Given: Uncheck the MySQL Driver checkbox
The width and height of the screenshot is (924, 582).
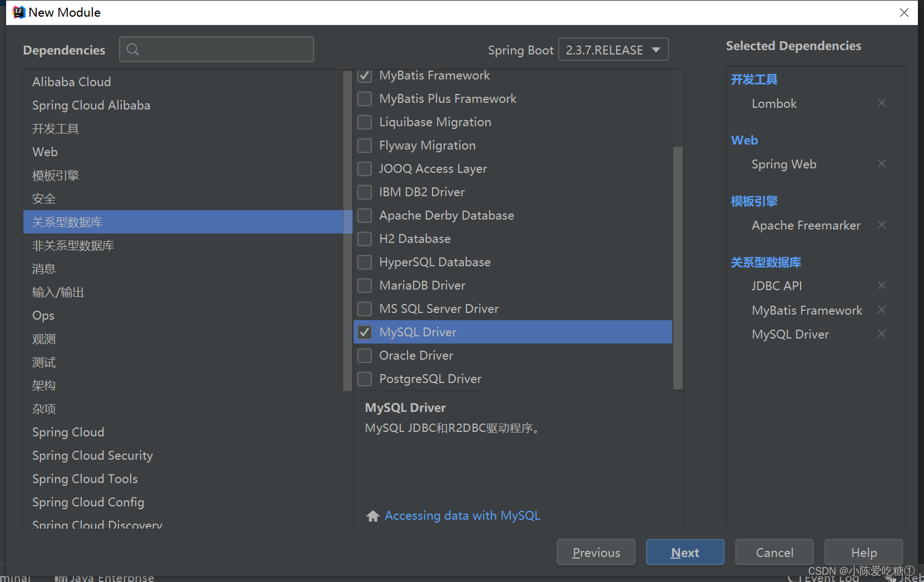Looking at the screenshot, I should [x=365, y=332].
